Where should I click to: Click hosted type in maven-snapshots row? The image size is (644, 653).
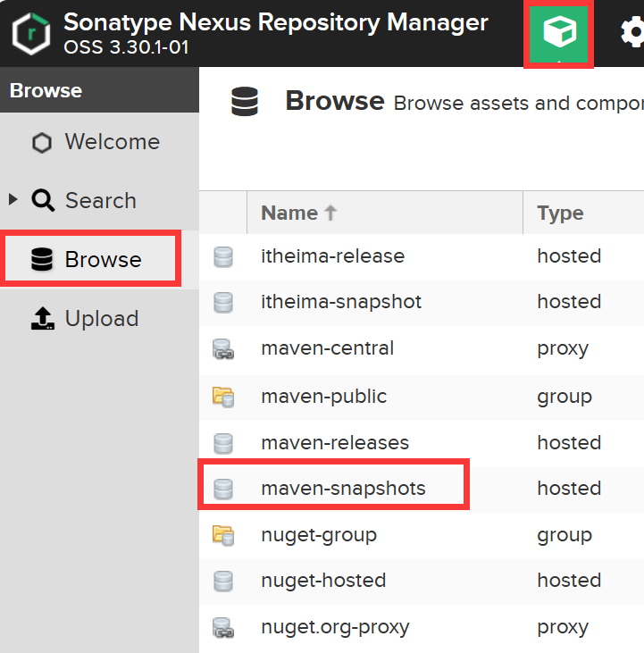coord(569,488)
